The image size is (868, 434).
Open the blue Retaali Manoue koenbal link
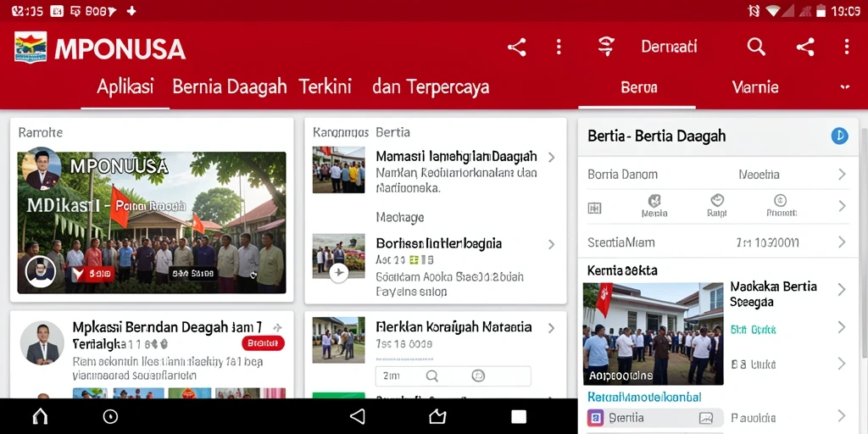click(x=644, y=397)
